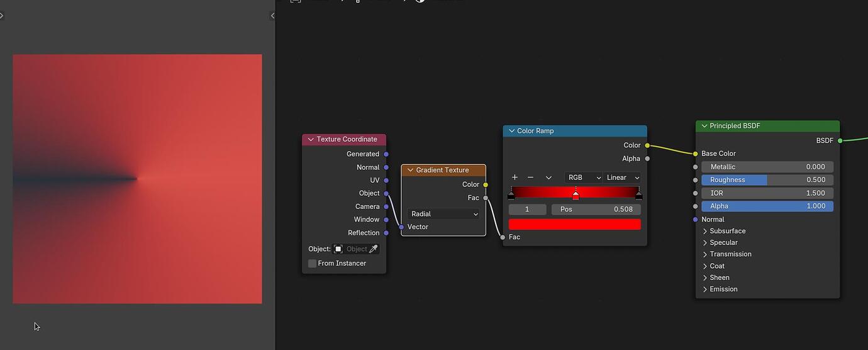Viewport: 868px width, 350px height.
Task: Select the left black Color Ramp stop
Action: [x=511, y=196]
